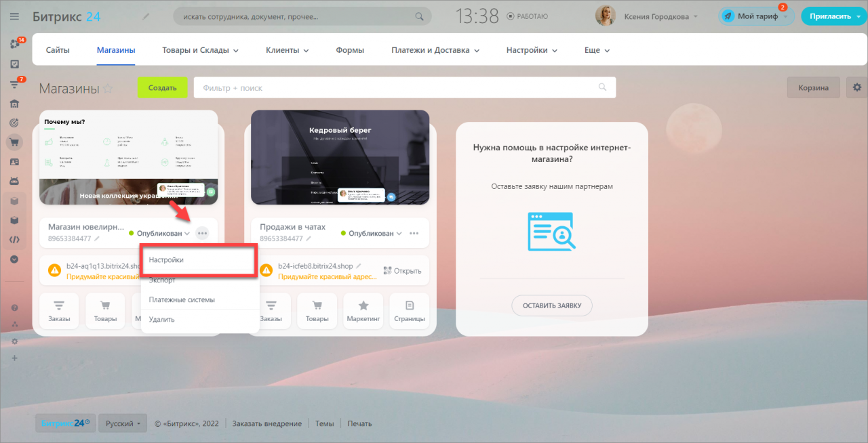Expand the Еще menu
868x443 pixels.
point(597,50)
